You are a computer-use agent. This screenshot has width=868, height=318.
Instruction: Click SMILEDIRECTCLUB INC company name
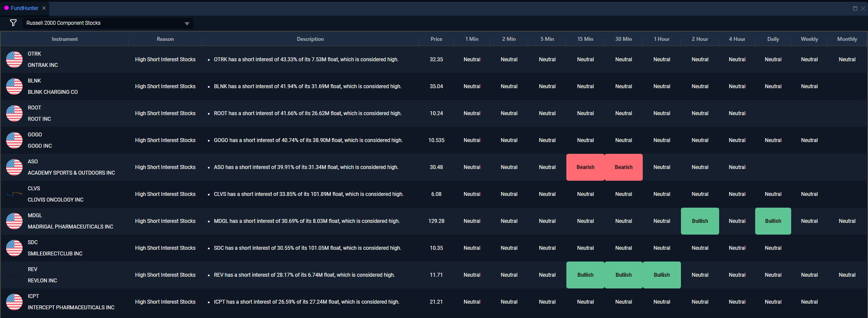55,254
